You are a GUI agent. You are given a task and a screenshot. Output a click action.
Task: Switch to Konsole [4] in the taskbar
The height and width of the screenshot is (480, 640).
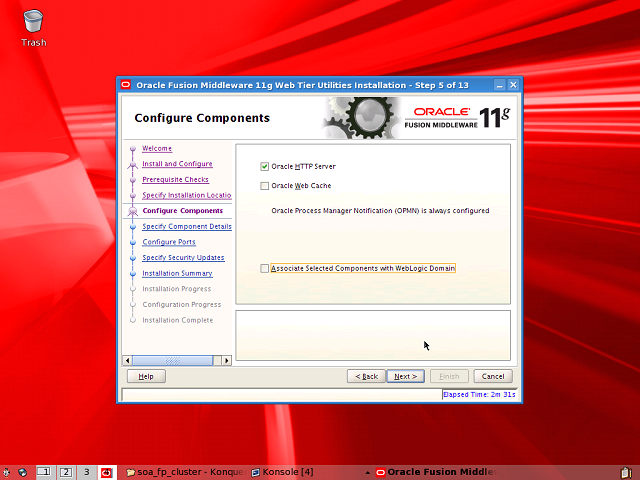[x=282, y=472]
